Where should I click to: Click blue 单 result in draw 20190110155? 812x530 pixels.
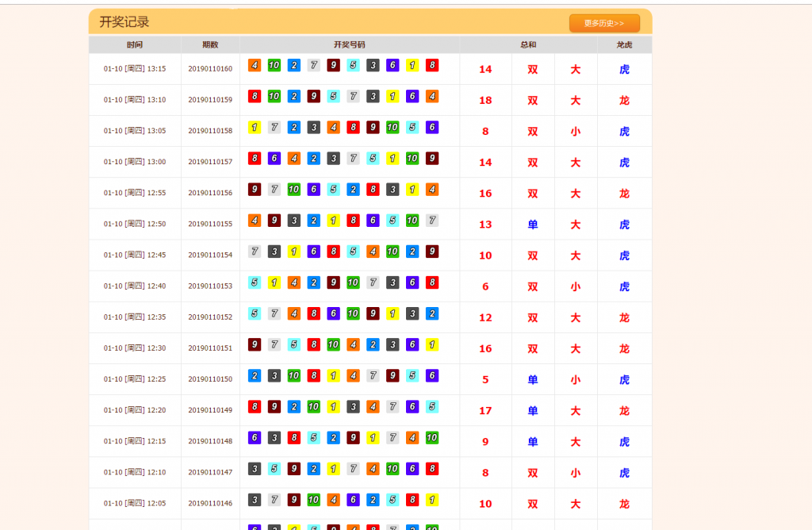tap(533, 225)
